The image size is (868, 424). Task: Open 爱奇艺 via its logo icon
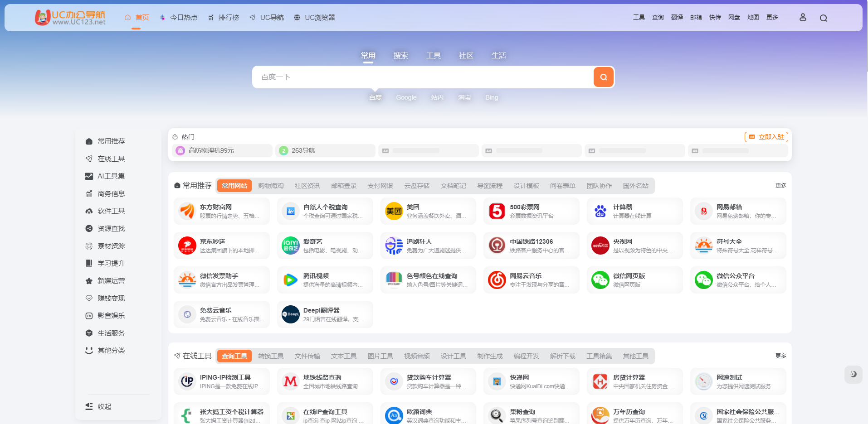290,245
